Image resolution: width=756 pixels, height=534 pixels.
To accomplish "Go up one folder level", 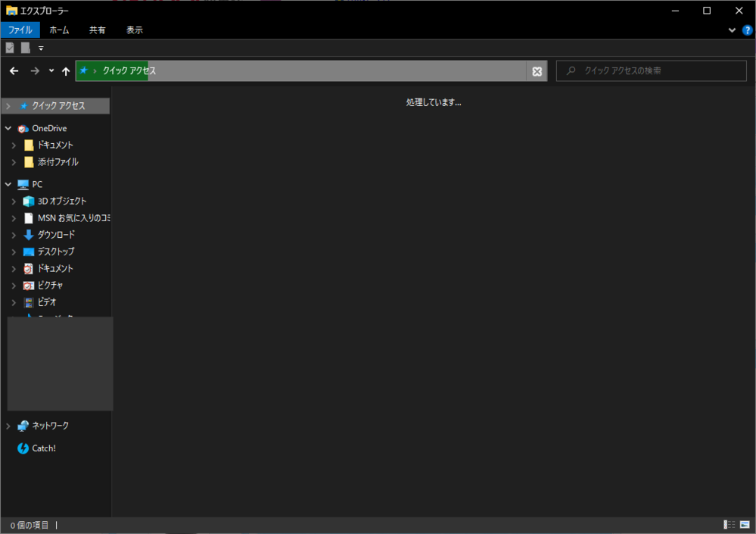I will [66, 71].
